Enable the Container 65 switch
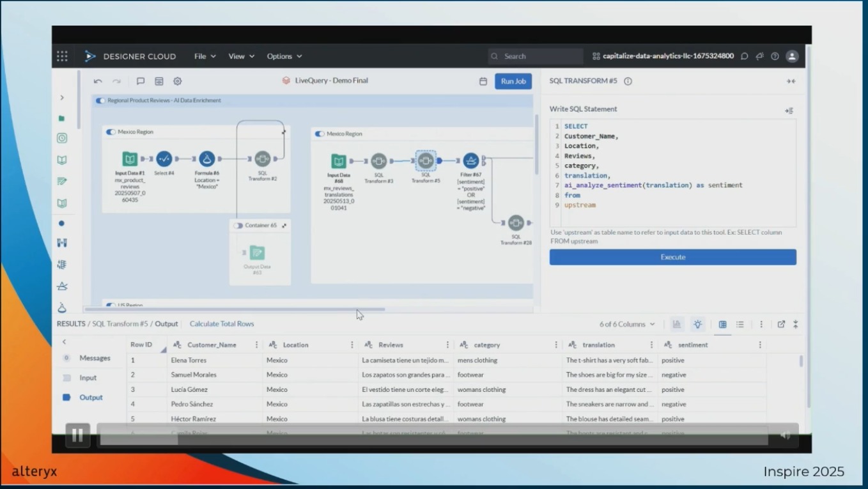Viewport: 868px width, 489px height. pos(238,226)
